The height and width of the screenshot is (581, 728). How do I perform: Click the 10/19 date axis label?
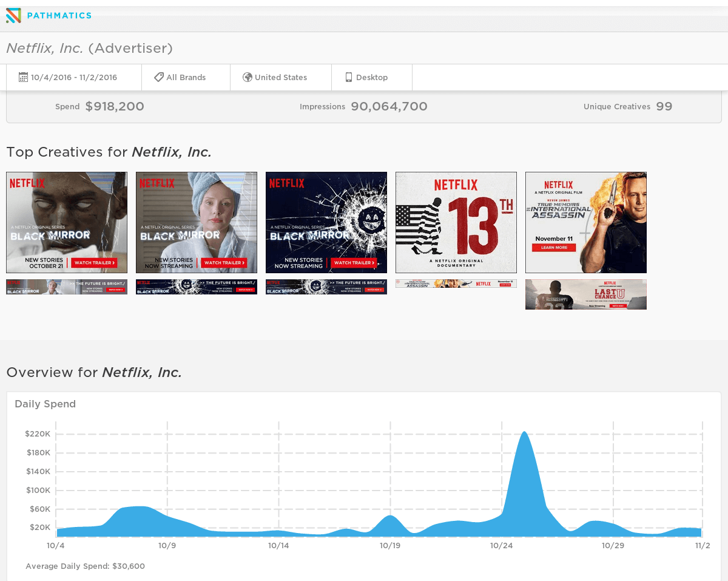(x=390, y=545)
